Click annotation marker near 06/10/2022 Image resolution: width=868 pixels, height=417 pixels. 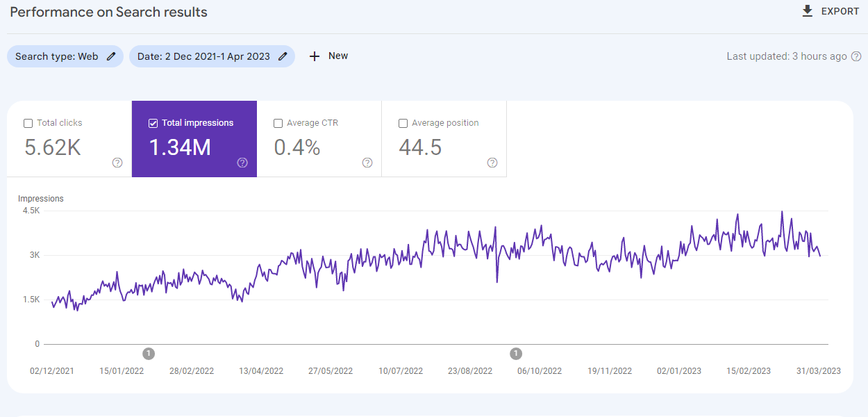[516, 354]
